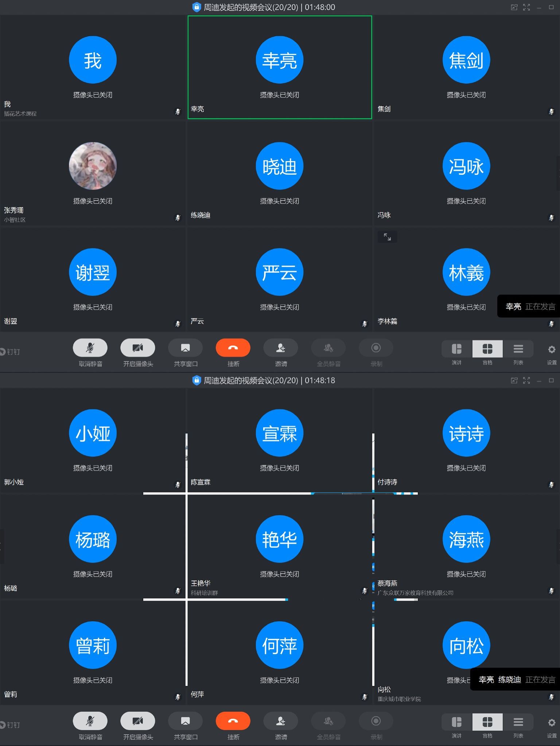The height and width of the screenshot is (746, 560).
Task: Click the page arrow beside 杨璐's tile
Action: 2,546
